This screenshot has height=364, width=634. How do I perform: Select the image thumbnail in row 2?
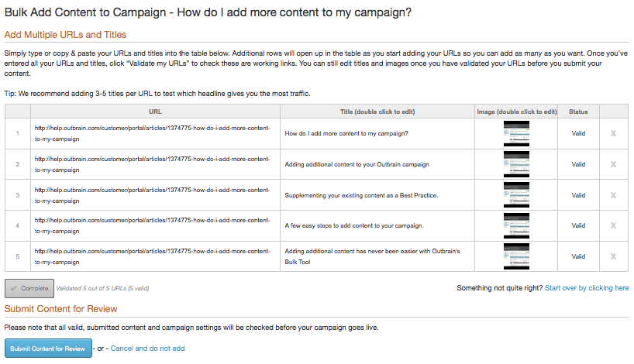[516, 164]
